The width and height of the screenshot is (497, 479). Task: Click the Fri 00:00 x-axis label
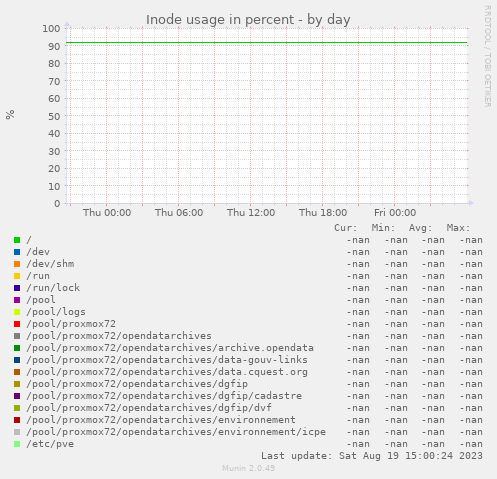coord(395,213)
